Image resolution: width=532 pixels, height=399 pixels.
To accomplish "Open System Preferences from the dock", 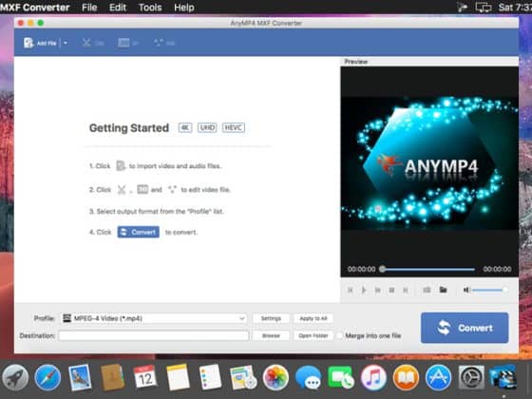I will pyautogui.click(x=471, y=378).
